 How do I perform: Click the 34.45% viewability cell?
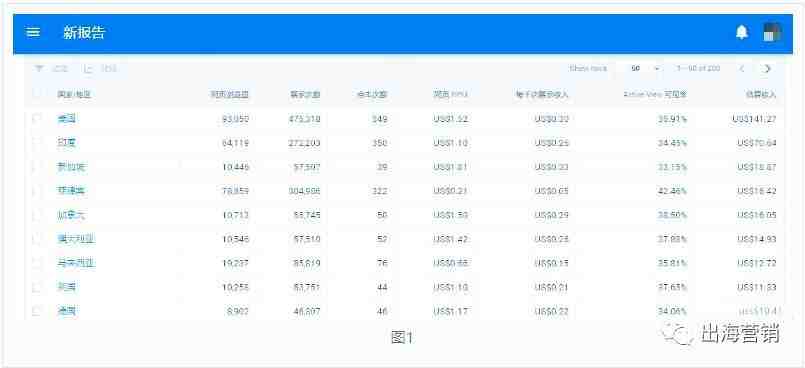(673, 143)
